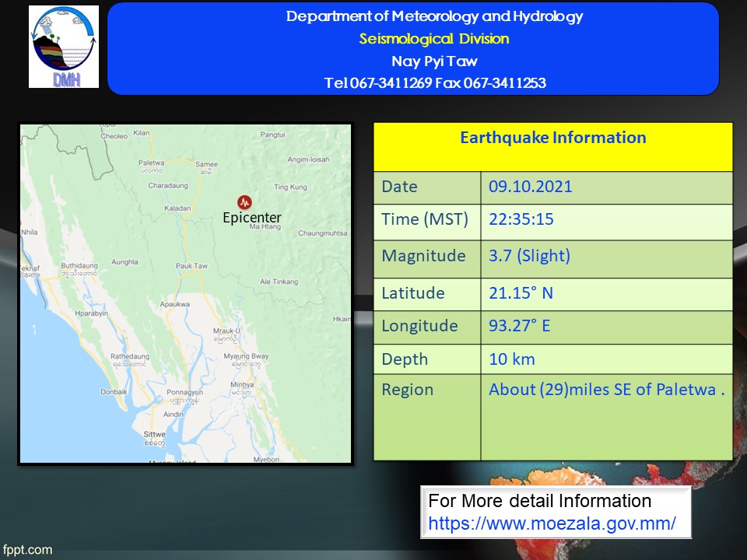Screen dimensions: 747x560
Task: Click the 'Nay Pyi Taw' text
Action: [x=434, y=61]
